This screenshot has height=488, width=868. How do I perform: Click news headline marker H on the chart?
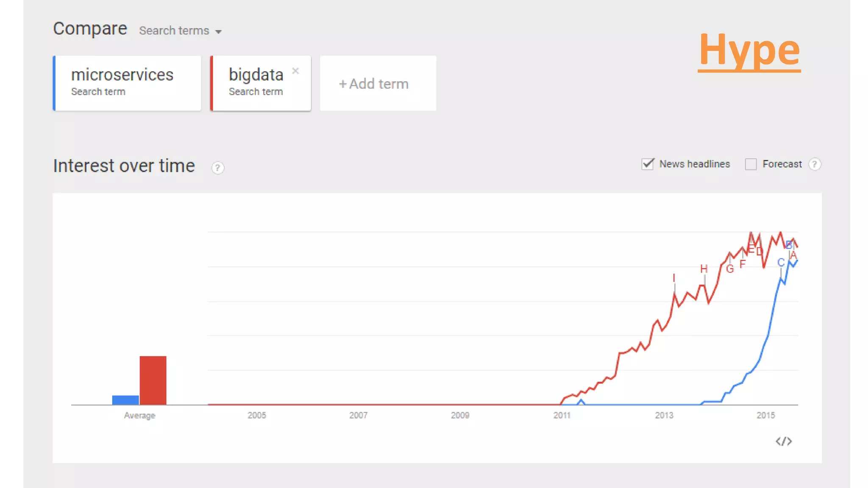(704, 269)
